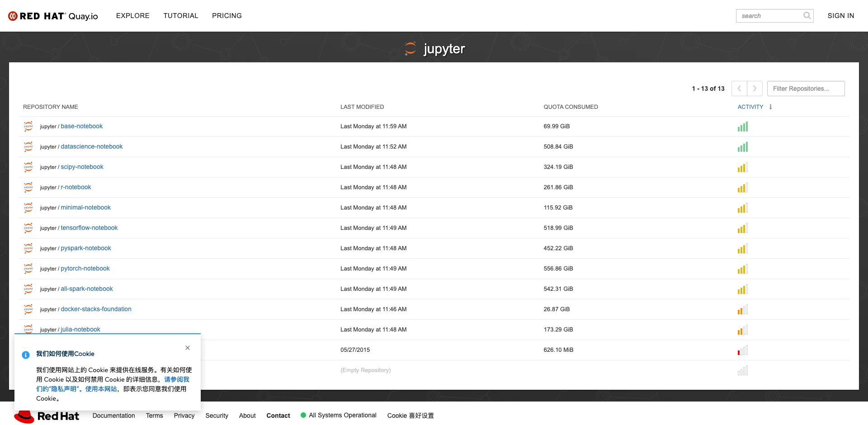
Task: Click the (Empty Repository) text
Action: (365, 370)
